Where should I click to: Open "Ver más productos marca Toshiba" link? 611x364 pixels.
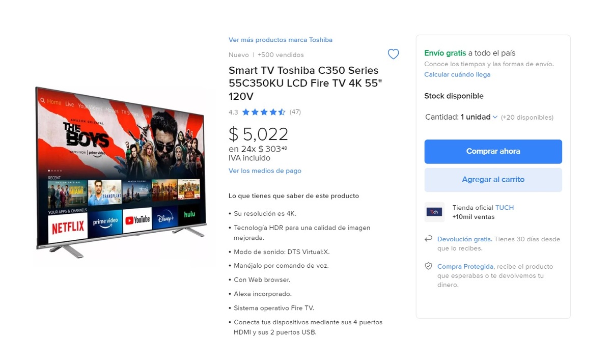tap(281, 40)
